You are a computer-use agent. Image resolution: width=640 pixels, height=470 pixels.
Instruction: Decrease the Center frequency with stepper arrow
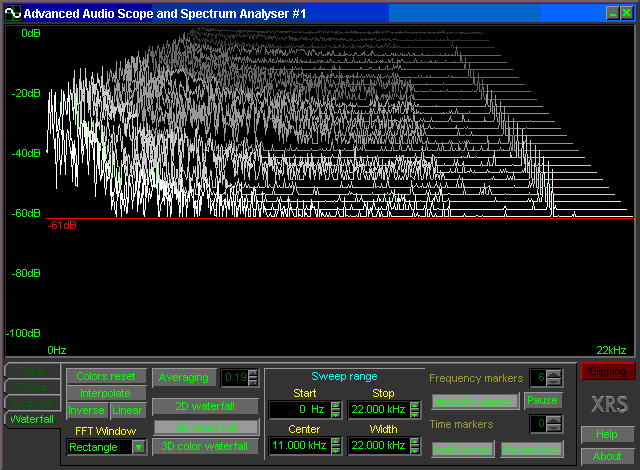coord(335,449)
